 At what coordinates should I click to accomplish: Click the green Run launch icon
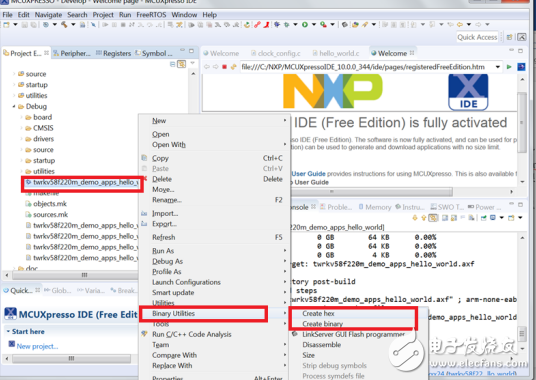coord(305,25)
